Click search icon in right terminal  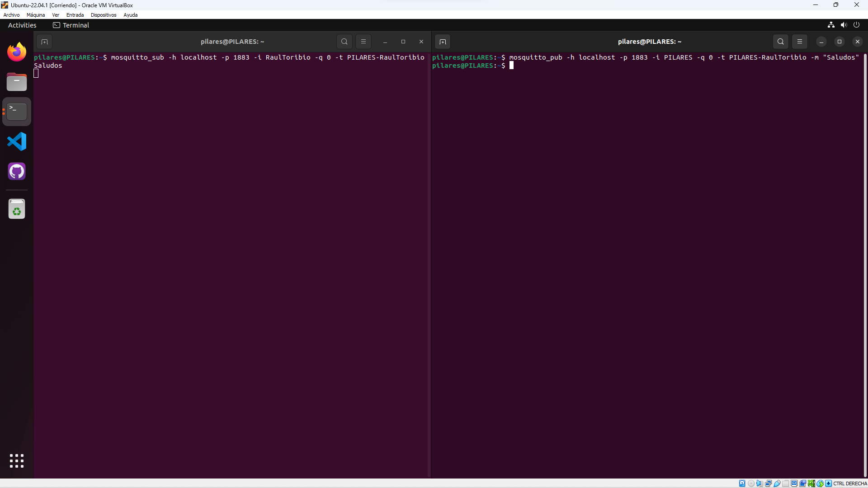[780, 42]
